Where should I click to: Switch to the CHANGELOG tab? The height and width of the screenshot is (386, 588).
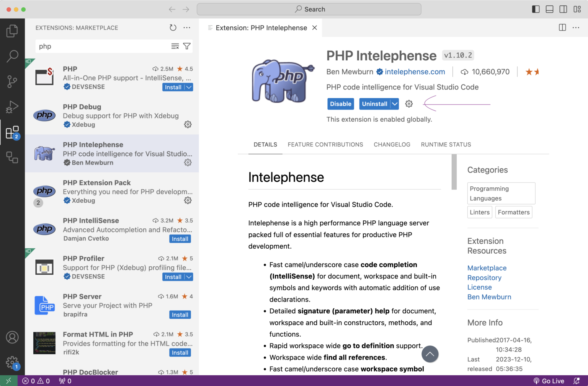point(392,144)
